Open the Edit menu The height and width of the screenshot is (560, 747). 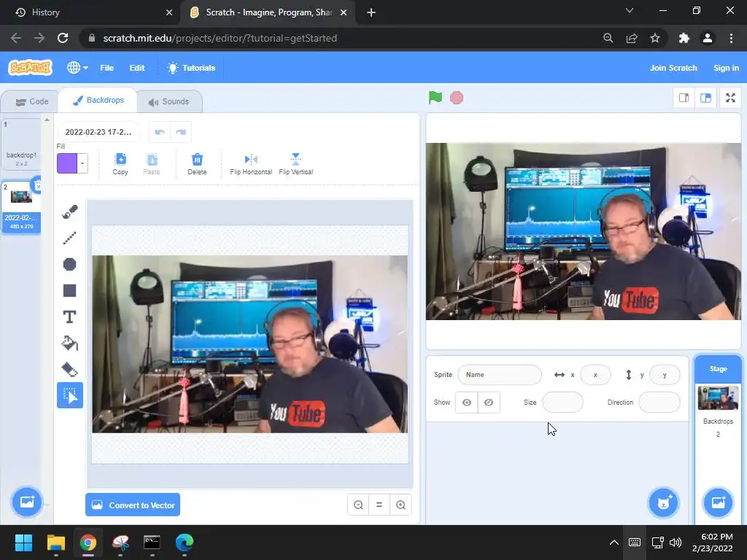(136, 68)
